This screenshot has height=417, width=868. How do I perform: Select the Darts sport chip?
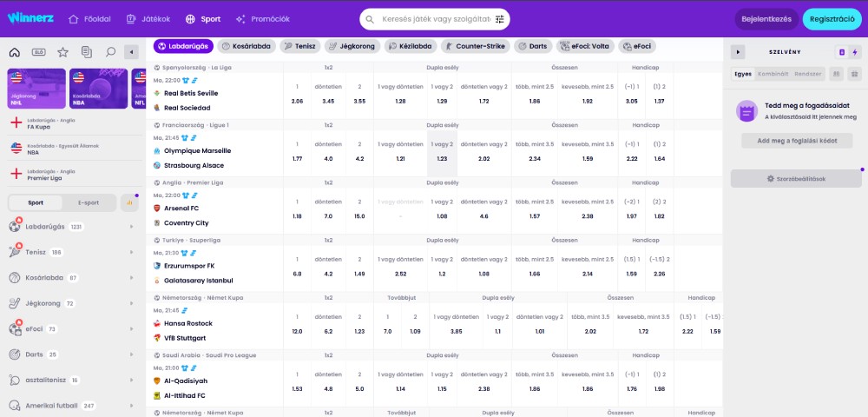coord(533,47)
